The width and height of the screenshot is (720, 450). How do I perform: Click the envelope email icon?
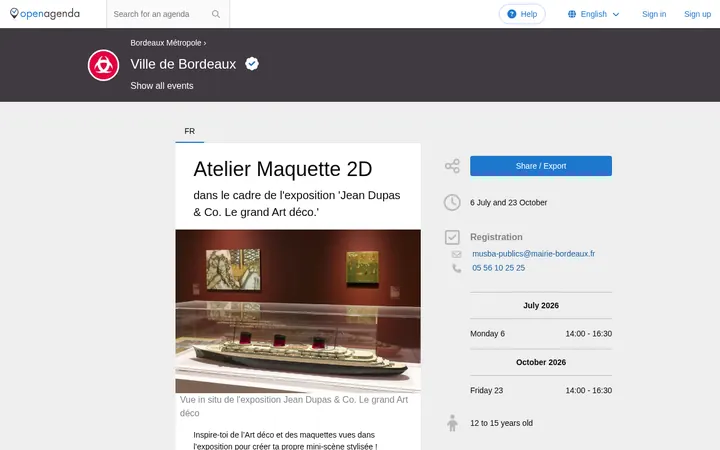[x=456, y=254]
